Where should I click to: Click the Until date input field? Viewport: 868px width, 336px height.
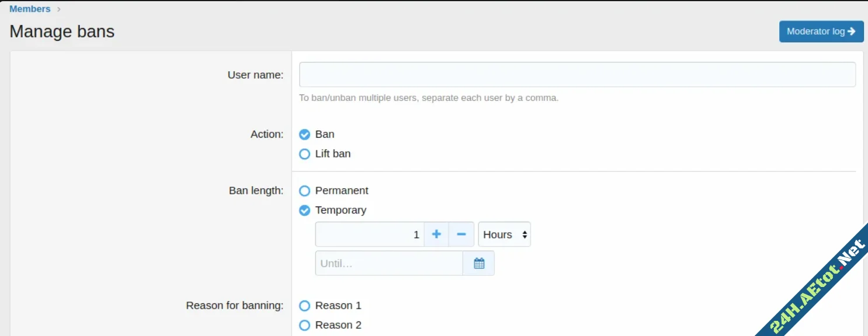point(389,264)
